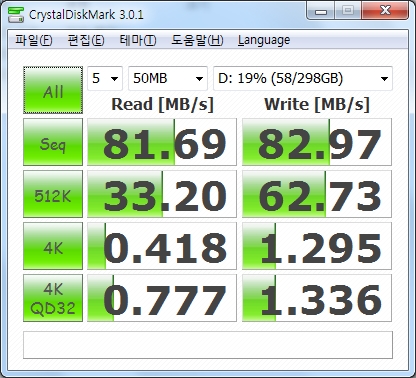Click the 4K QD32 write result 1.336
416x378 pixels.
coord(317,298)
